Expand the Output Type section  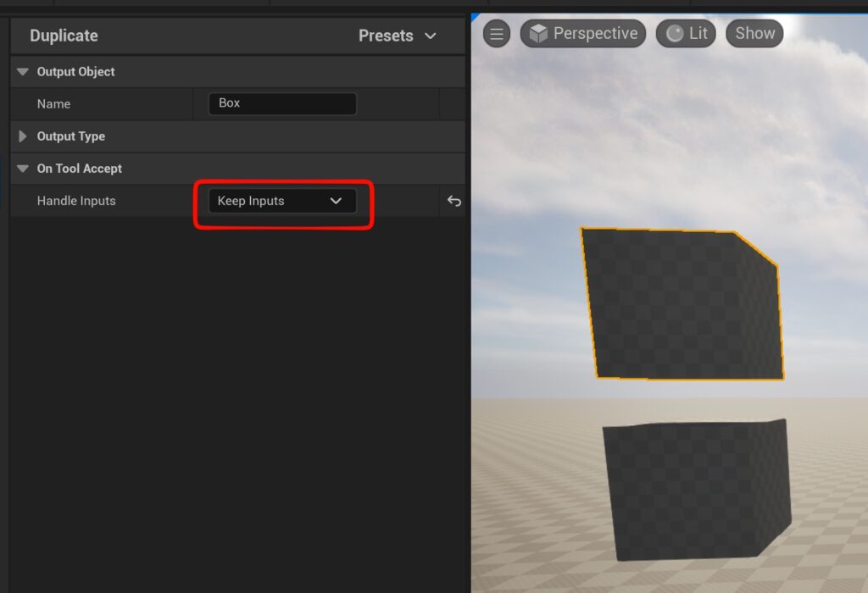[x=23, y=136]
